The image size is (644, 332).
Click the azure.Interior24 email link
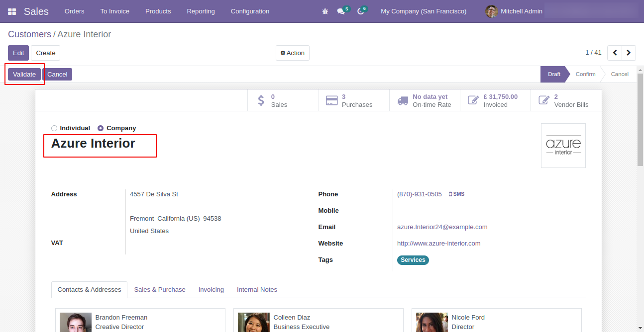pos(442,227)
